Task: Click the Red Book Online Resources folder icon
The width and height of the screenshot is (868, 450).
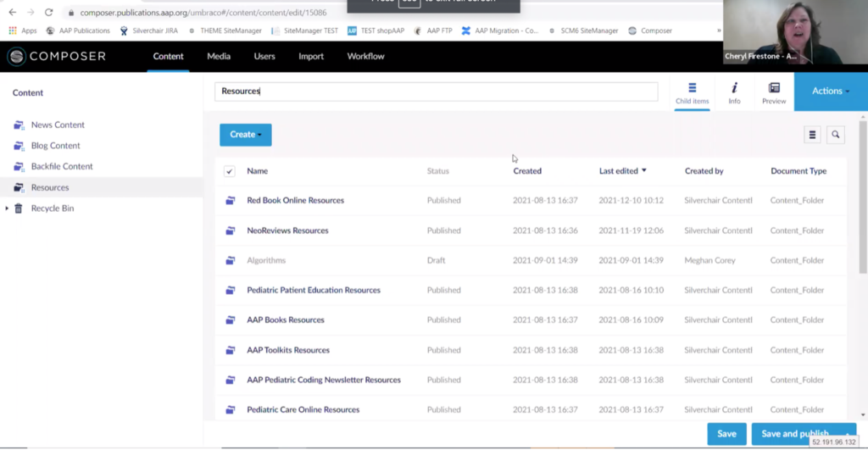Action: 230,201
